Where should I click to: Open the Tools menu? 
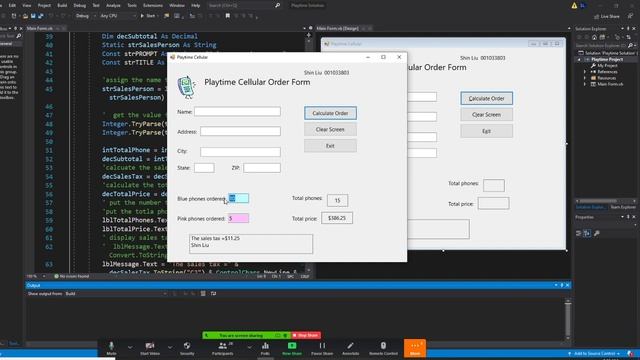pyautogui.click(x=132, y=5)
